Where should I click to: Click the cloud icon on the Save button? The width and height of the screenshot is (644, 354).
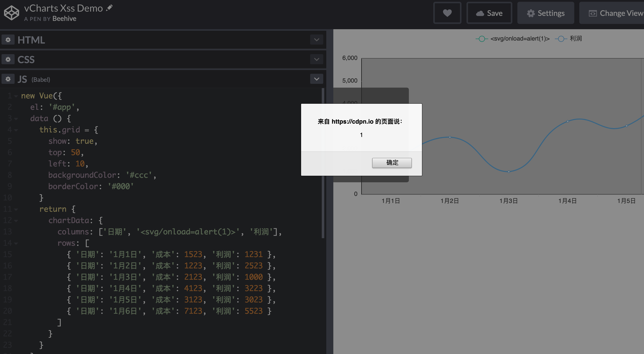click(x=480, y=13)
